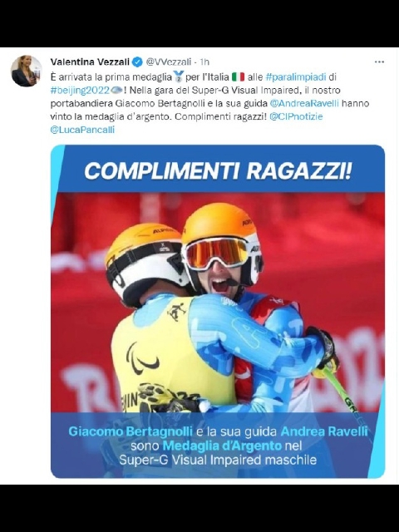The height and width of the screenshot is (532, 399).
Task: Click the skier's orange helmet above the goggles
Action: click(x=219, y=221)
